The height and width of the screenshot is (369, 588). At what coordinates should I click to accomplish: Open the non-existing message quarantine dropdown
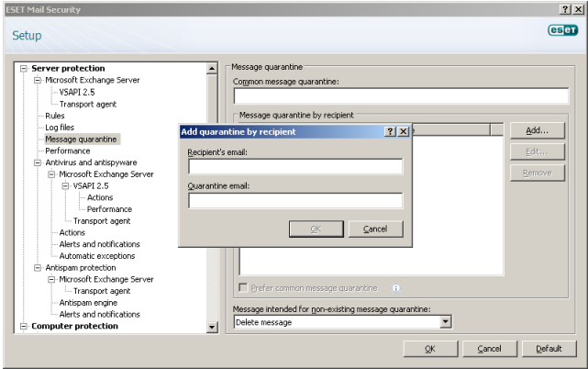tap(445, 321)
